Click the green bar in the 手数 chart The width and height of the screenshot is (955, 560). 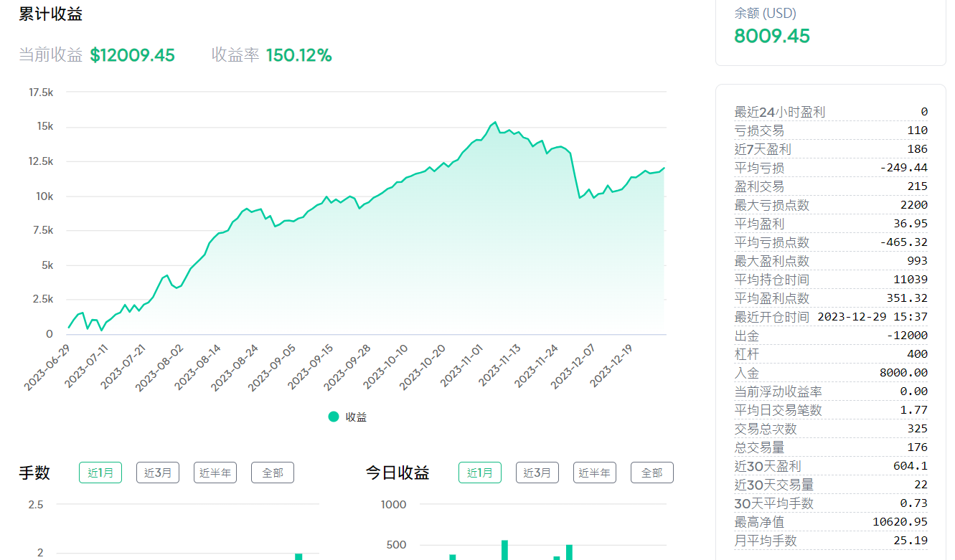pos(298,556)
